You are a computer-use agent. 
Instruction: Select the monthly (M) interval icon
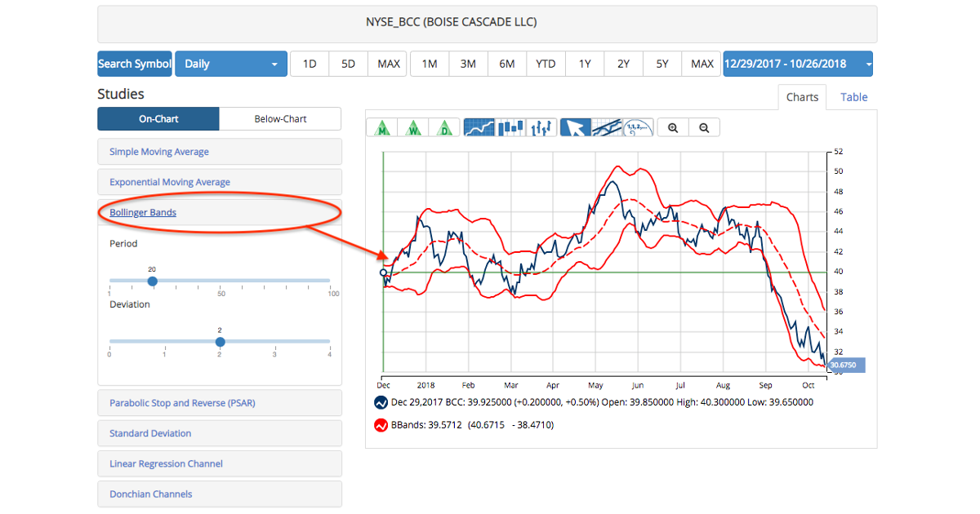coord(383,128)
